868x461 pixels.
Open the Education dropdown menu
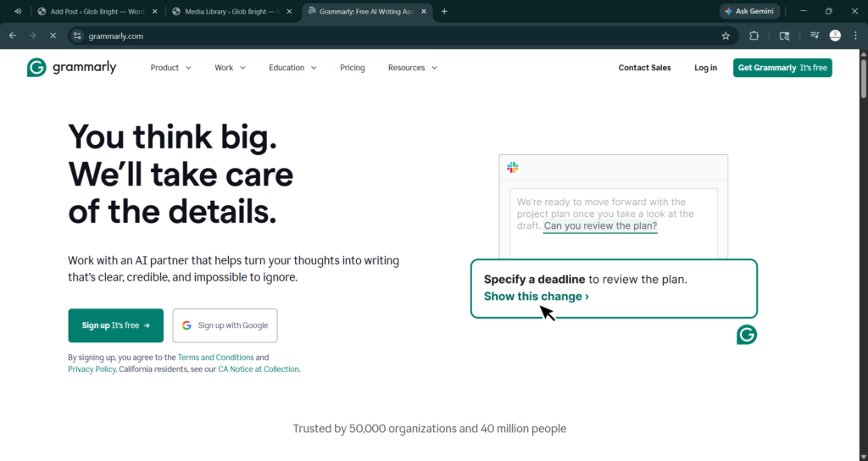click(292, 68)
